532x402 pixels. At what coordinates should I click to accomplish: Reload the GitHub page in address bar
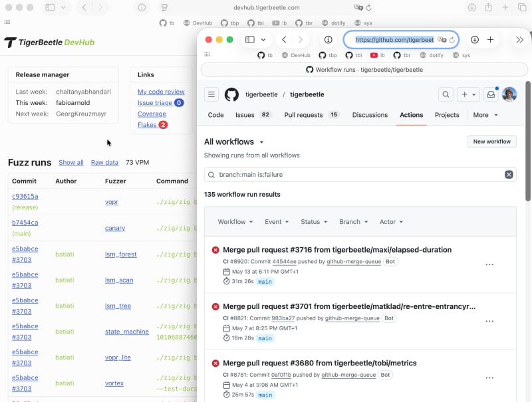point(452,40)
